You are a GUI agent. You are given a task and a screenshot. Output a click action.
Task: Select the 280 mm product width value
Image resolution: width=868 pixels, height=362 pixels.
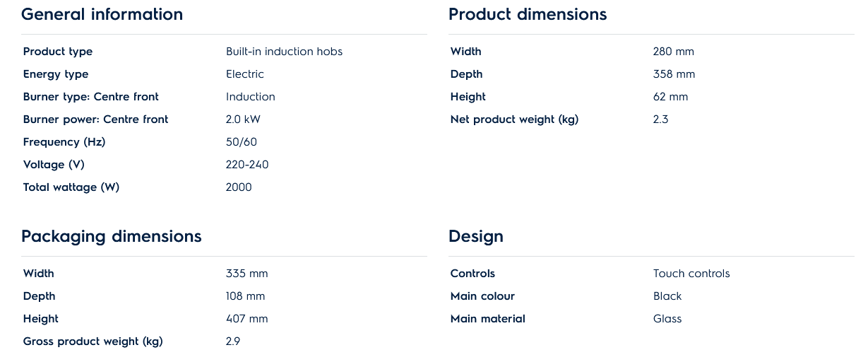click(x=673, y=52)
